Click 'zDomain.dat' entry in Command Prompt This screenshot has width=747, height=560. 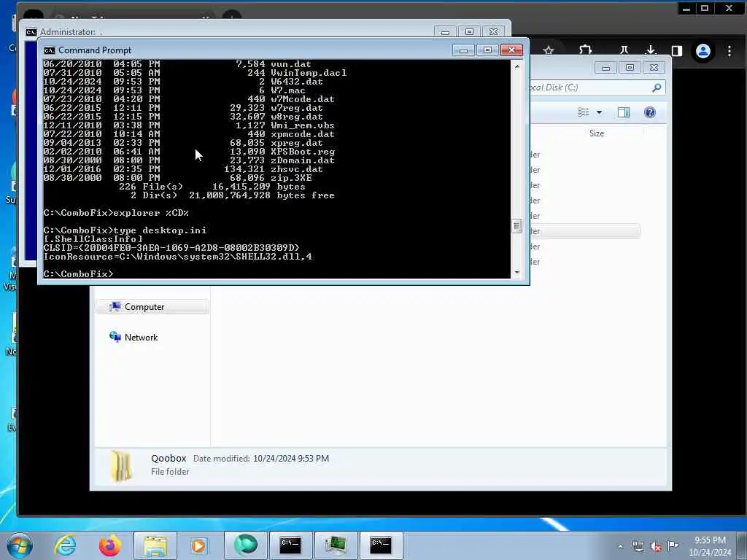click(x=303, y=160)
